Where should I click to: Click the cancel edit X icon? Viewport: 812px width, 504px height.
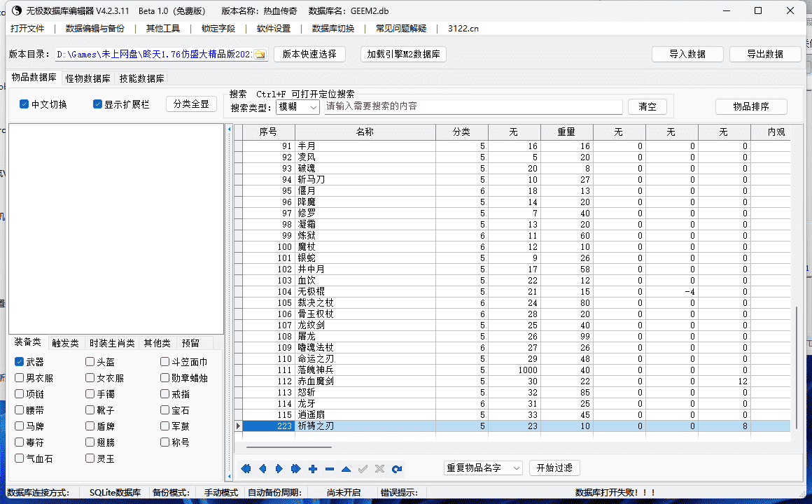click(x=379, y=469)
